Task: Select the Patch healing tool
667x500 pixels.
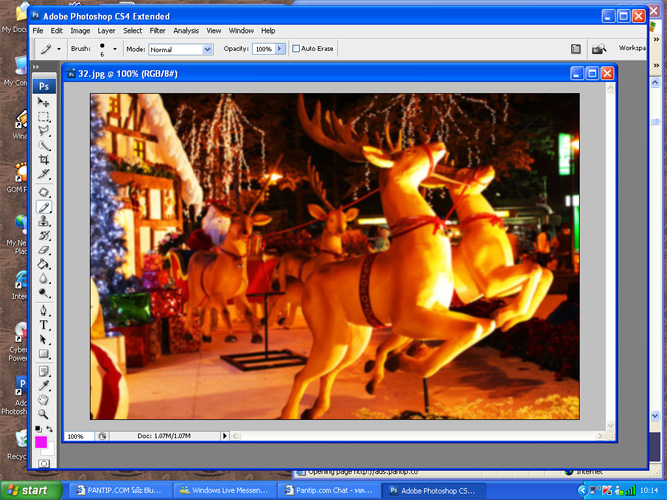Action: click(x=43, y=192)
